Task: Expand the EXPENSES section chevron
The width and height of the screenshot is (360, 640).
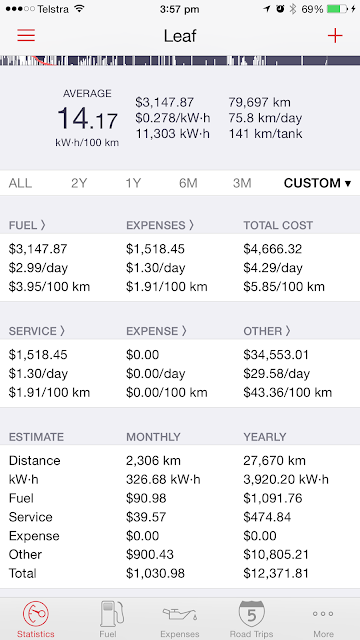Action: 191,225
